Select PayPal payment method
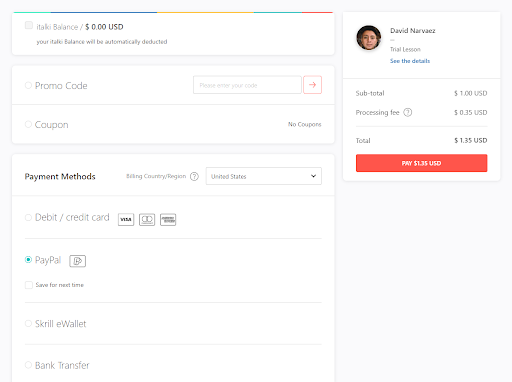512x382 pixels. 28,259
